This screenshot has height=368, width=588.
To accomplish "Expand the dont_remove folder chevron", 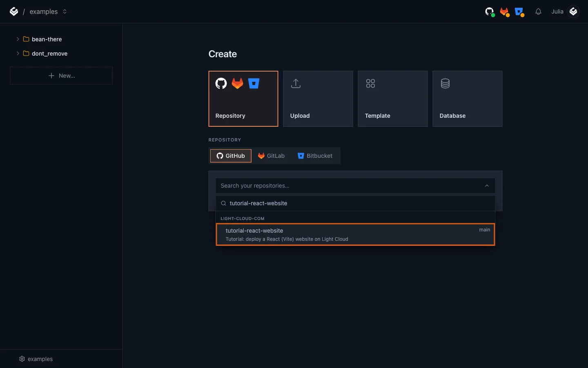I will click(x=18, y=54).
